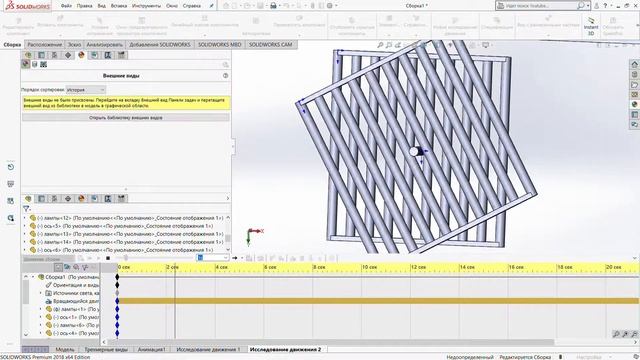Switch to Анализировать ribbon tab
This screenshot has height=360, width=640.
click(104, 44)
